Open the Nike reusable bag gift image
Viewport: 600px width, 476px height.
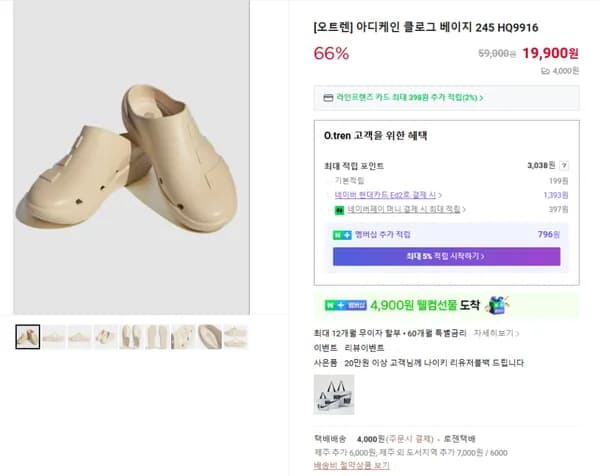click(333, 394)
